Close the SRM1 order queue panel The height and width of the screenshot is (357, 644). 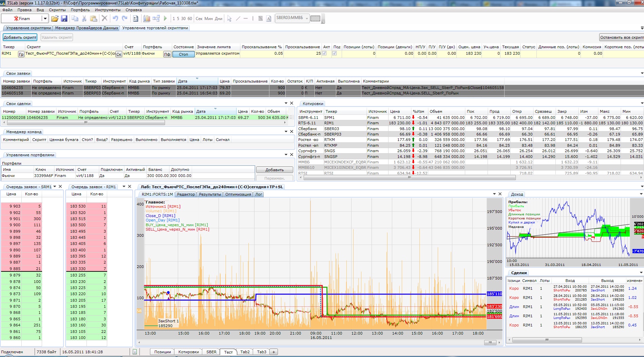pyautogui.click(x=60, y=186)
